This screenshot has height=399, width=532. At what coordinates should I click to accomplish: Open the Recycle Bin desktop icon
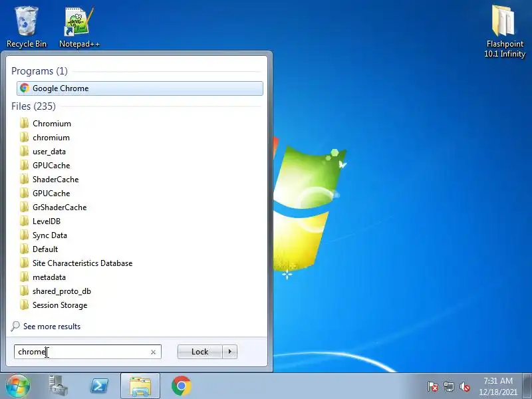click(x=27, y=27)
